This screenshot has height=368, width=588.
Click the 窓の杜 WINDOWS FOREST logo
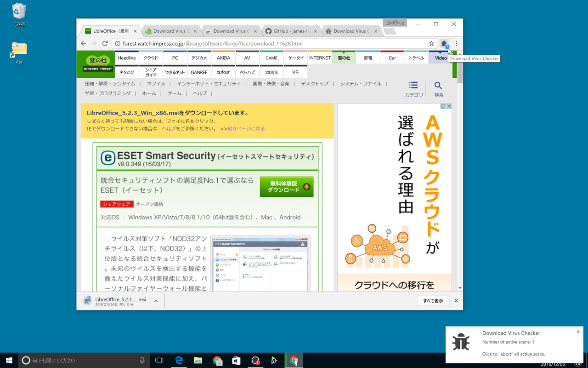pos(96,64)
